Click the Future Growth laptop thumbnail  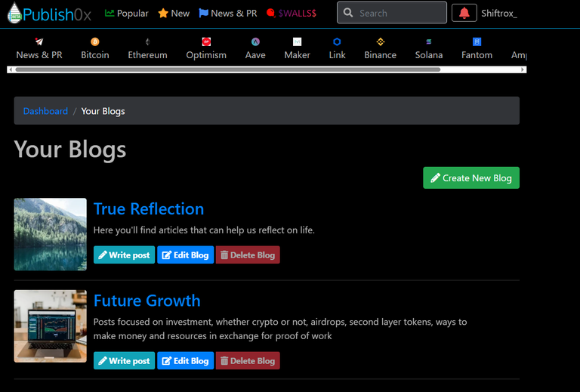point(51,326)
